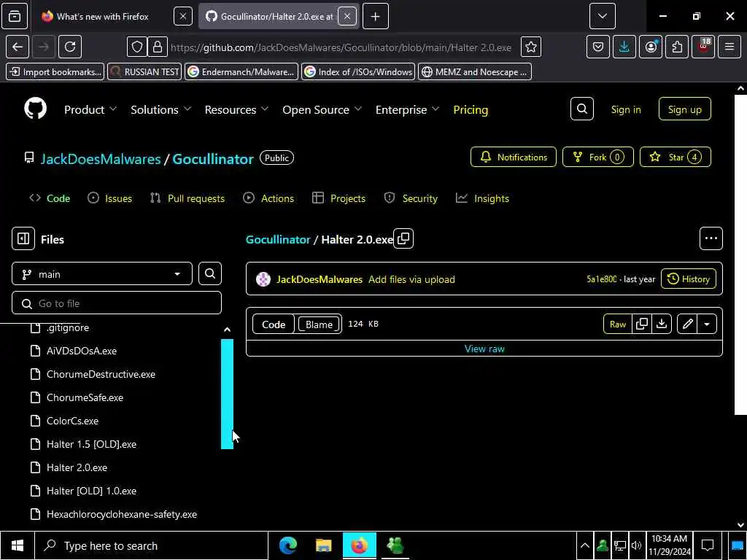Collapse the Files tree side panel icon

pyautogui.click(x=23, y=238)
